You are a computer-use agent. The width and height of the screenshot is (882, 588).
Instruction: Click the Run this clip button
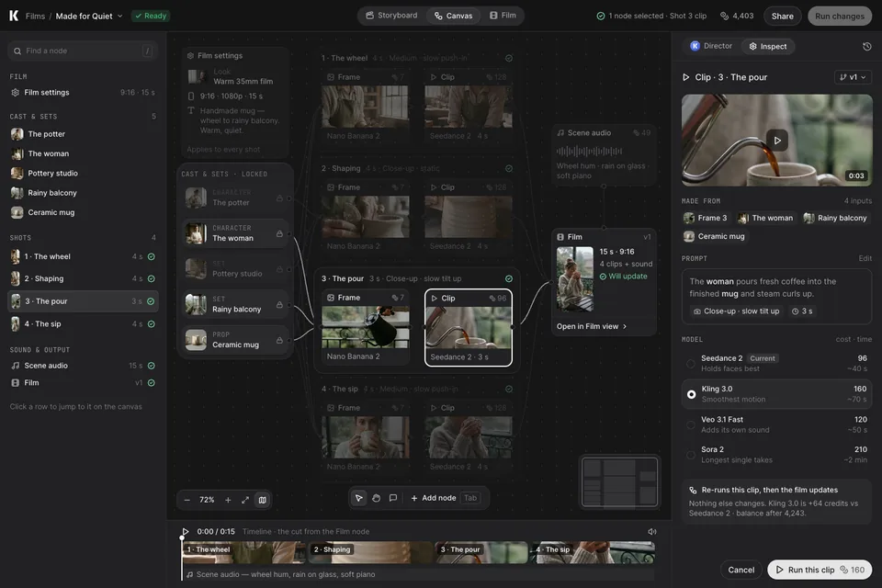[x=819, y=570]
